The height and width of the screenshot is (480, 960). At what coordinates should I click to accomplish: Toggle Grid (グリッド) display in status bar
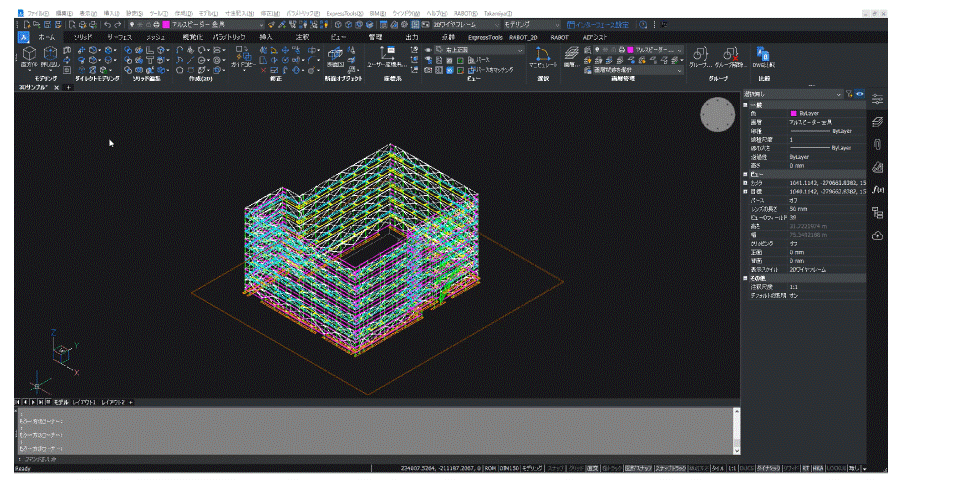click(575, 468)
